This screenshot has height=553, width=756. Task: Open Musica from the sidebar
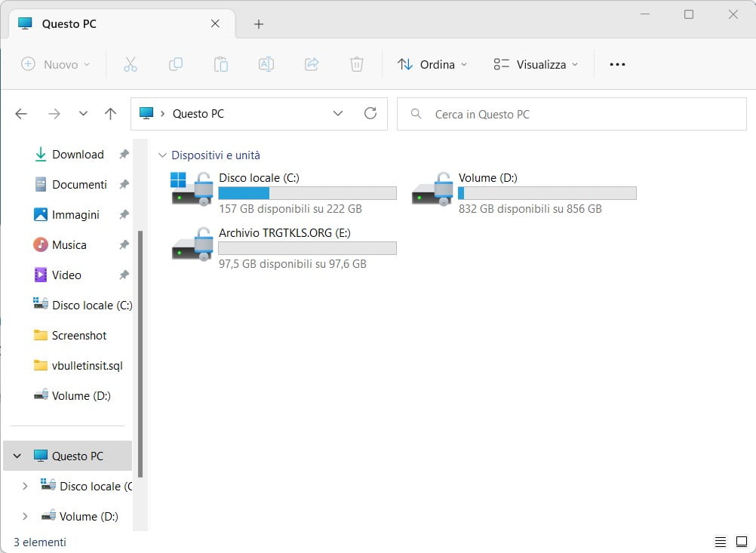70,244
